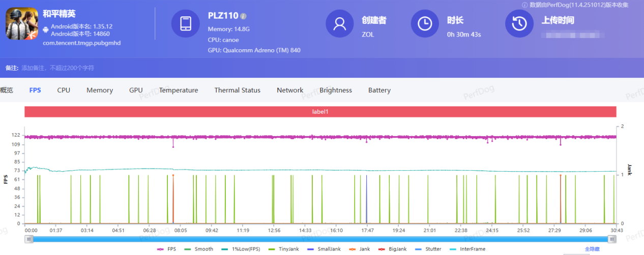
Task: Click the 和平精英 game app icon
Action: point(22,23)
